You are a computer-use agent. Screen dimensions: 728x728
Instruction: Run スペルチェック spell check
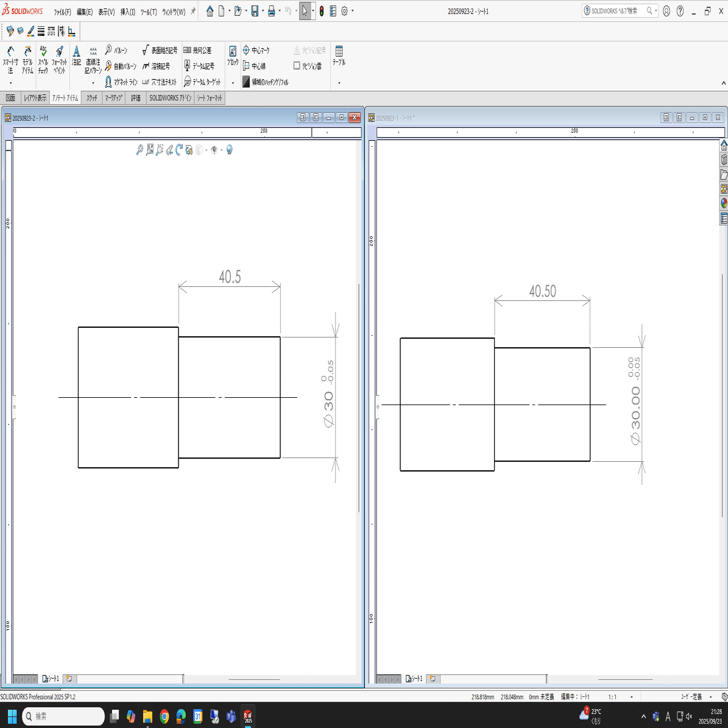[41, 58]
